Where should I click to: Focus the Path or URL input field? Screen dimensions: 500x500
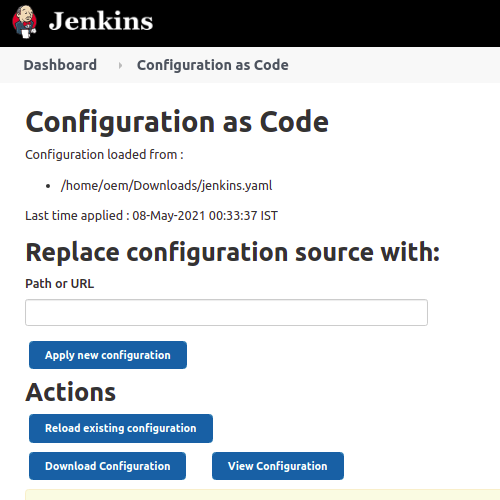point(226,312)
